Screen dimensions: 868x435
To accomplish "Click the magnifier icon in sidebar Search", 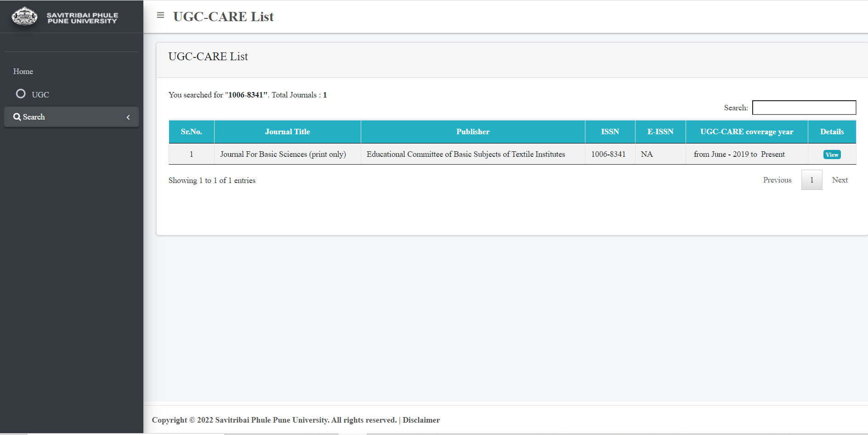I will pos(17,117).
